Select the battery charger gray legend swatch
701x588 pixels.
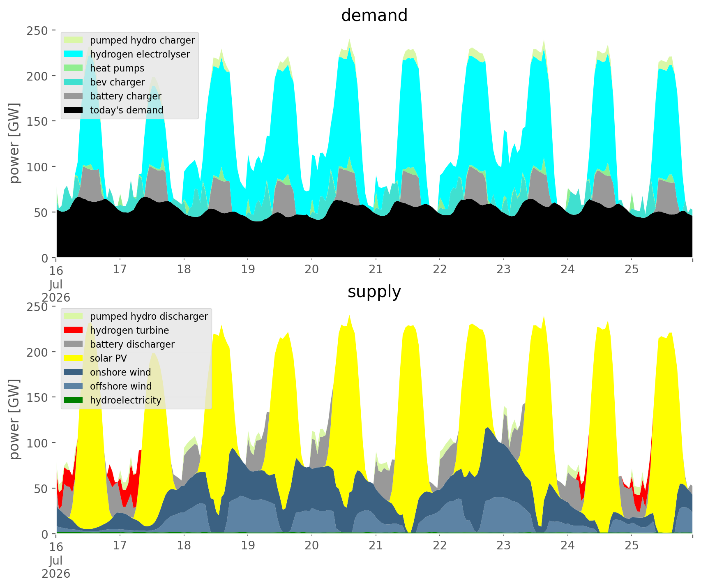coord(74,96)
